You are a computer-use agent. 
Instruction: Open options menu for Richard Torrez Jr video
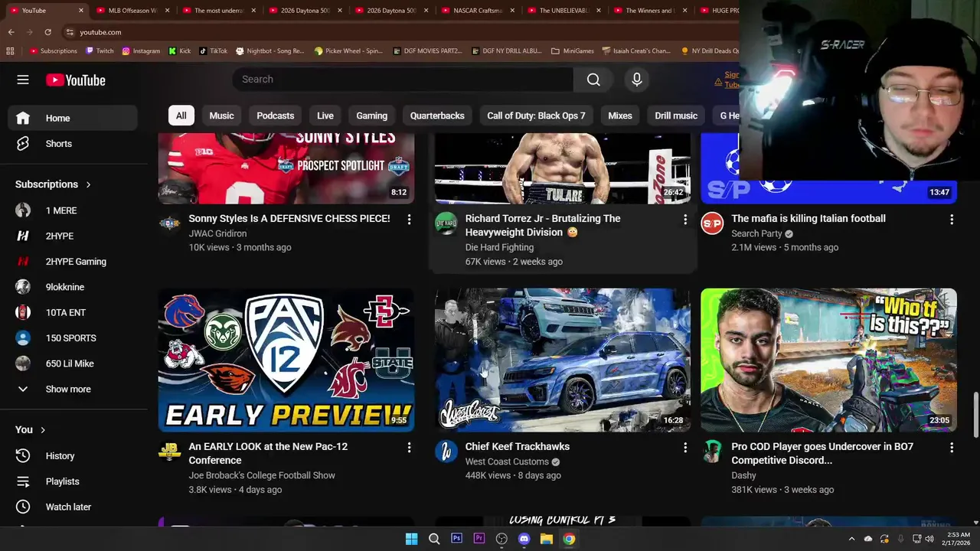coord(685,220)
